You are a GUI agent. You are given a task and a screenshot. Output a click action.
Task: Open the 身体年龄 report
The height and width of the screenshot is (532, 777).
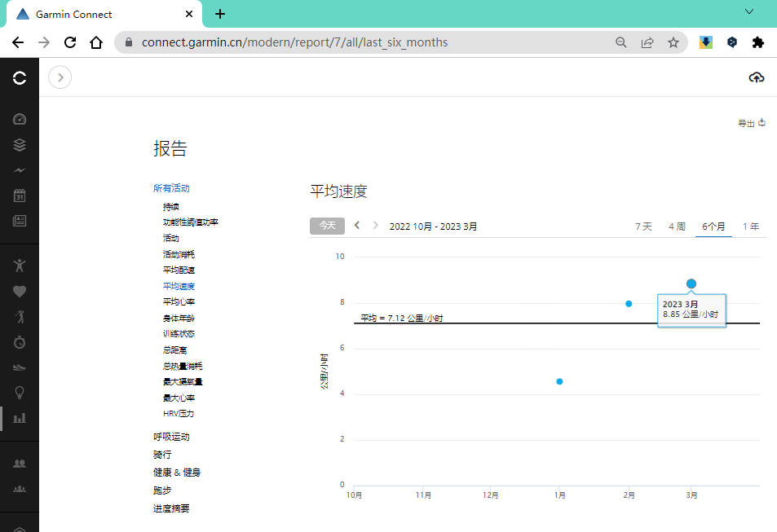click(x=179, y=318)
